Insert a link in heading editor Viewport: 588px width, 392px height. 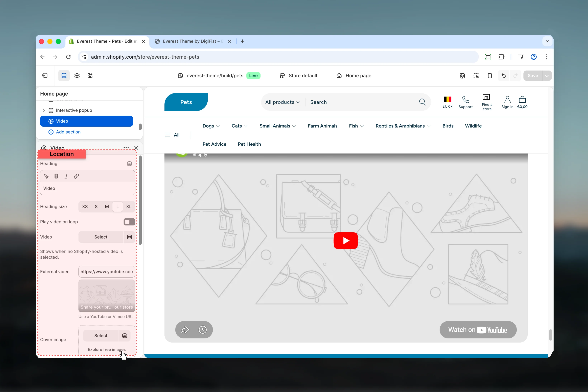coord(77,176)
